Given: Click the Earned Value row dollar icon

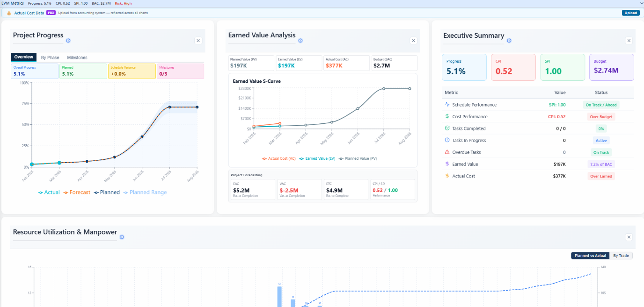Looking at the screenshot, I should (447, 164).
